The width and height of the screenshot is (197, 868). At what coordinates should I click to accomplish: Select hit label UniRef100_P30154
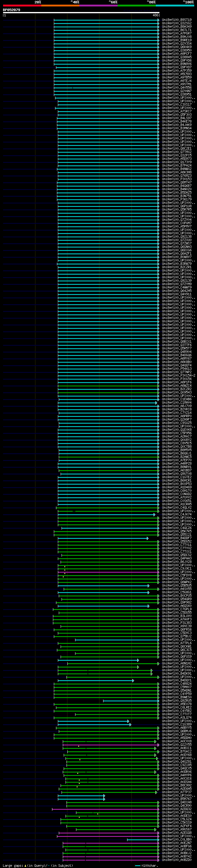pos(177,379)
